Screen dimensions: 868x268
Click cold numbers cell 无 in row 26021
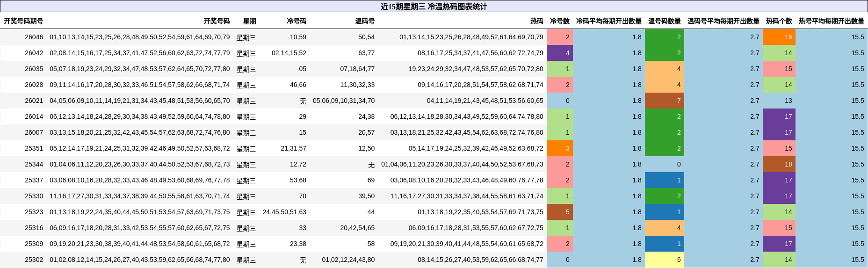point(303,101)
